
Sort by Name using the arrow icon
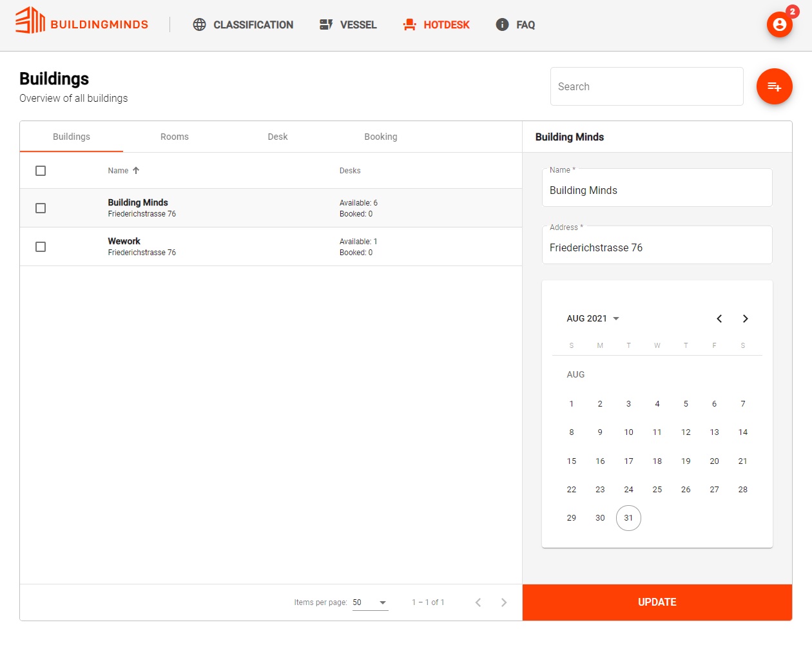point(136,171)
